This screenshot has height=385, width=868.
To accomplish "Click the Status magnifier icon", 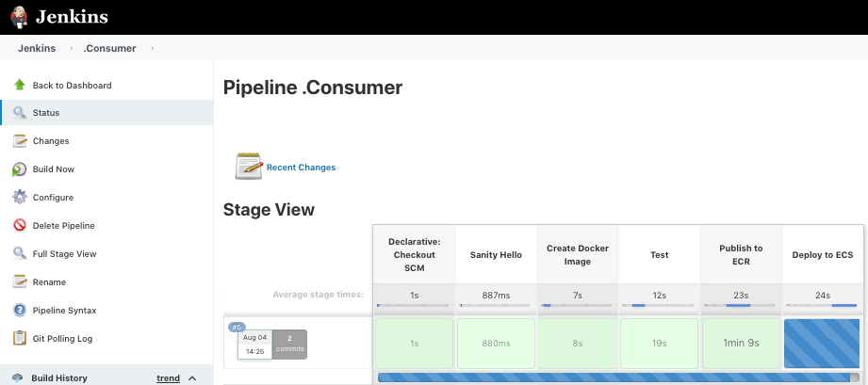I will (x=20, y=113).
